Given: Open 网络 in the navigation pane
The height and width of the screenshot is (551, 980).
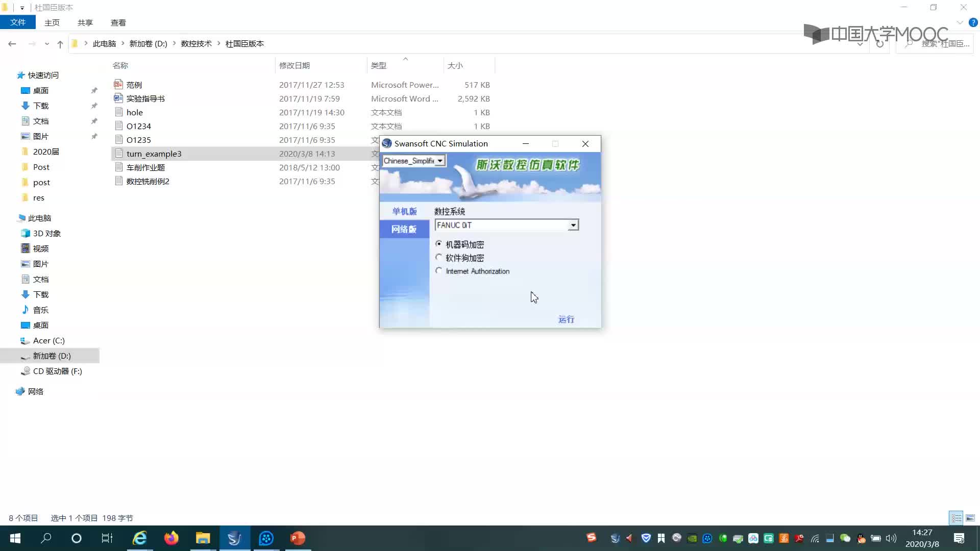Looking at the screenshot, I should pyautogui.click(x=36, y=391).
